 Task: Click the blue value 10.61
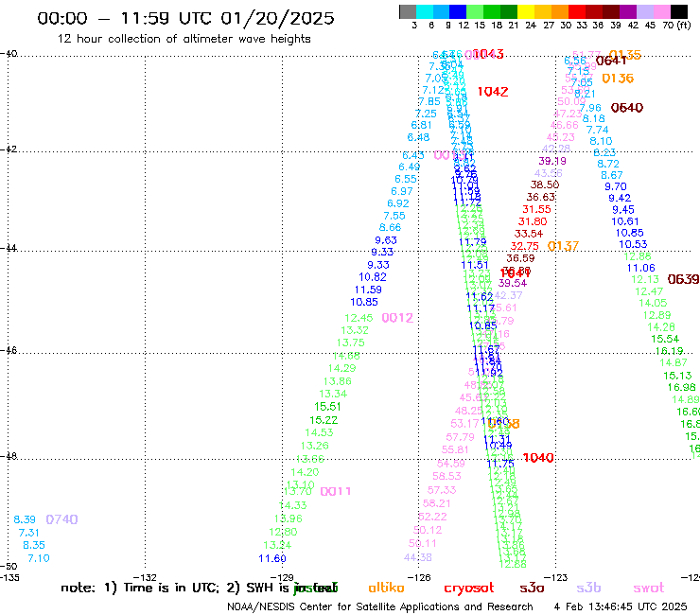(x=625, y=221)
